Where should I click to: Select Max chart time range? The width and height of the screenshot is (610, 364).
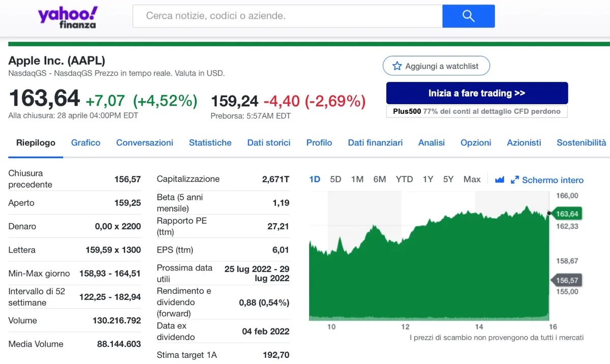[x=472, y=179]
